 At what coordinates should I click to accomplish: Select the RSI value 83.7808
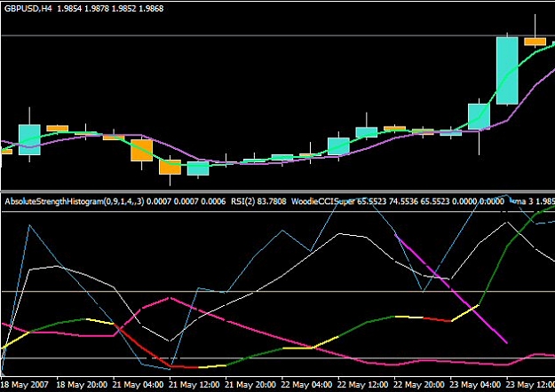tap(272, 202)
